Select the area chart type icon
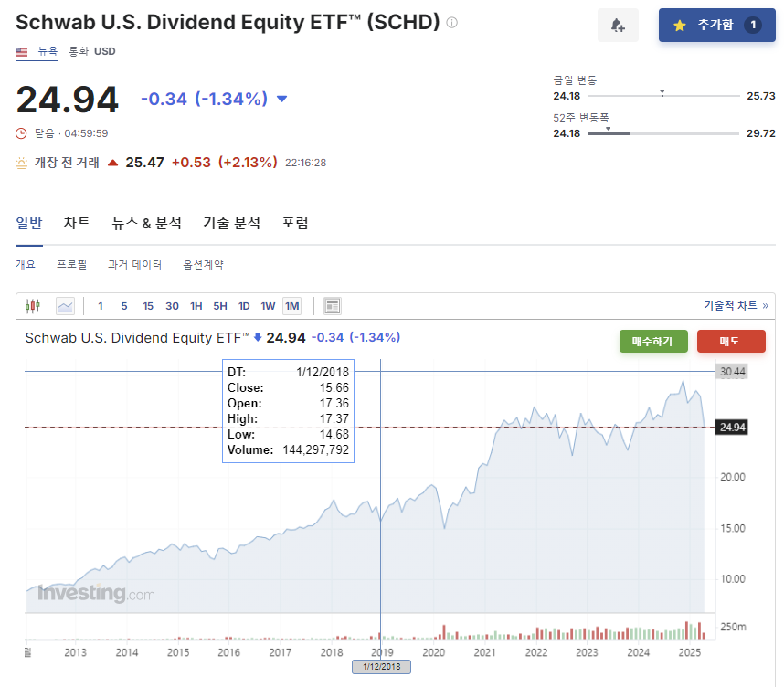The height and width of the screenshot is (687, 784). [65, 306]
